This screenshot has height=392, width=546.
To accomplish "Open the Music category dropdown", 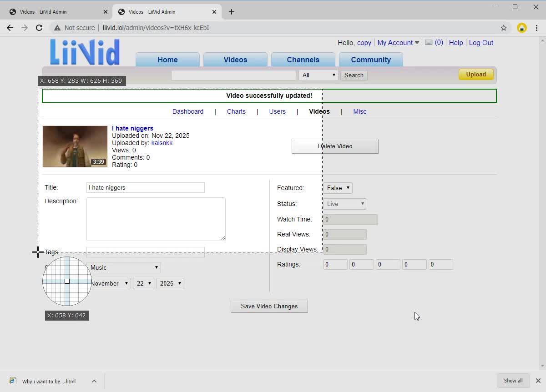I will point(124,267).
